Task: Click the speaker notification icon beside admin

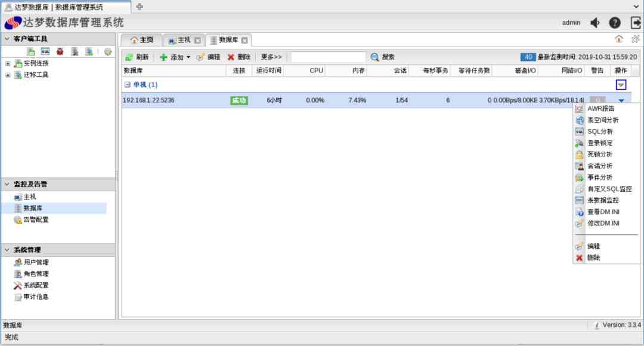Action: pyautogui.click(x=595, y=23)
